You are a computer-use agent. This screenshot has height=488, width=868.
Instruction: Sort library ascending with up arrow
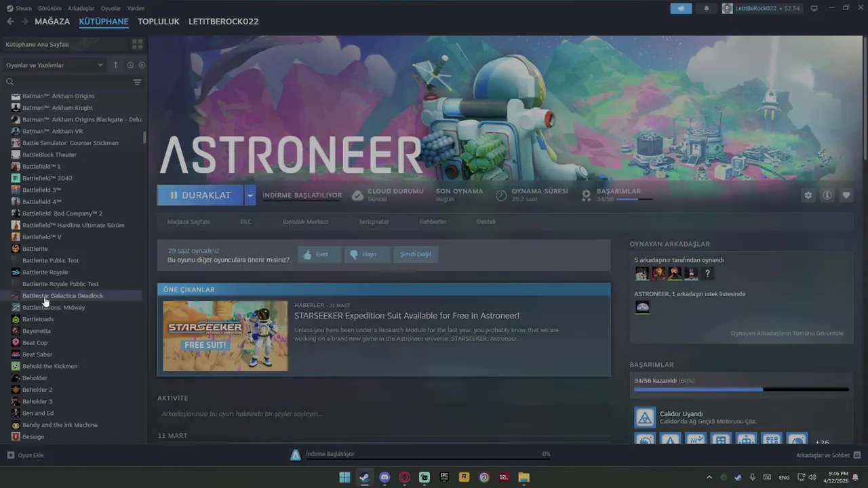(x=115, y=65)
